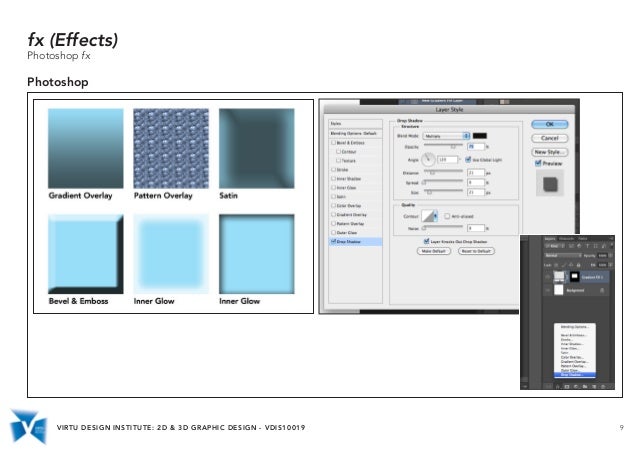Viewport: 638px width, 452px height.
Task: Click the type layer filter icon
Action: click(x=587, y=246)
